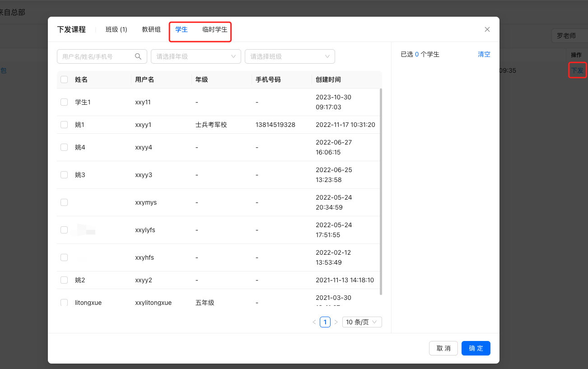Click 下发 link in background table

click(x=577, y=70)
